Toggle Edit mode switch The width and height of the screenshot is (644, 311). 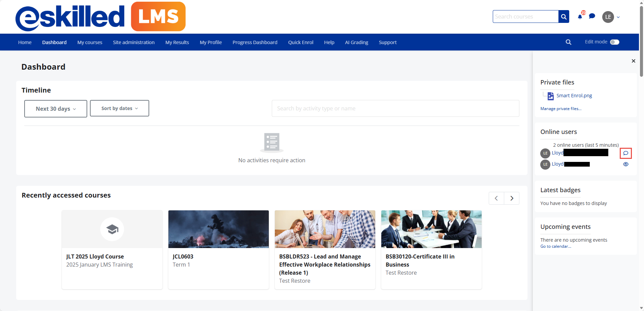(x=614, y=42)
